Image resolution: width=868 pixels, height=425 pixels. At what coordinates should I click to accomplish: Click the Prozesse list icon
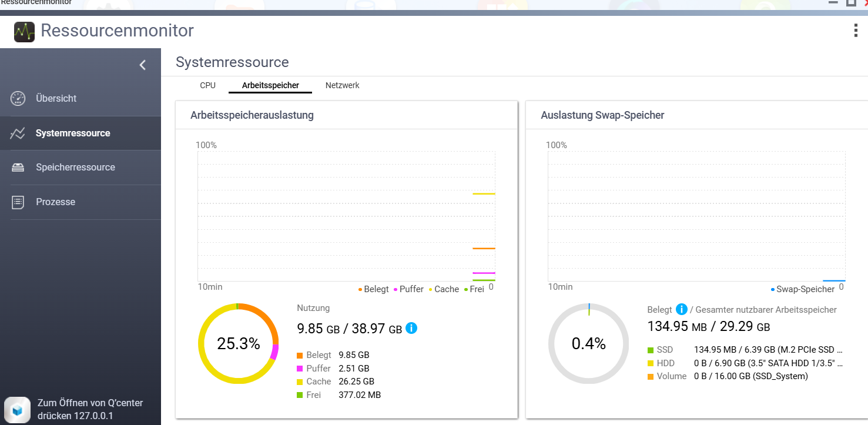tap(18, 202)
